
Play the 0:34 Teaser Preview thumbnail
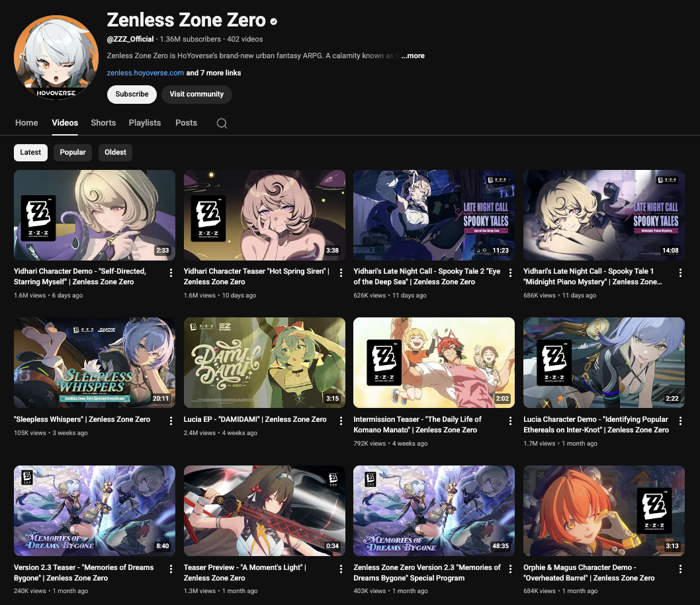(x=264, y=511)
